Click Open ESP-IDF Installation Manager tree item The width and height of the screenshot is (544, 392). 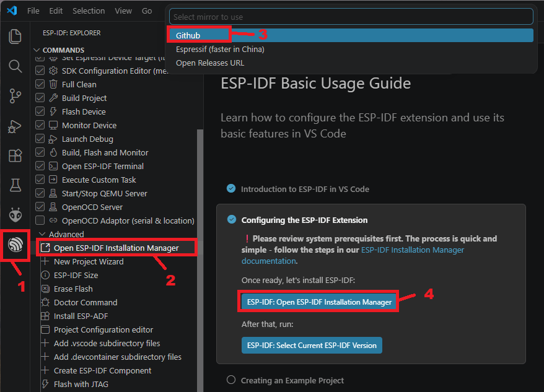116,248
